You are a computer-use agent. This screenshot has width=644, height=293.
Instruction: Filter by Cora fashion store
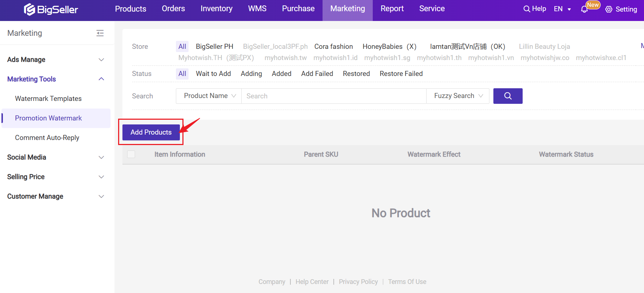click(x=333, y=46)
